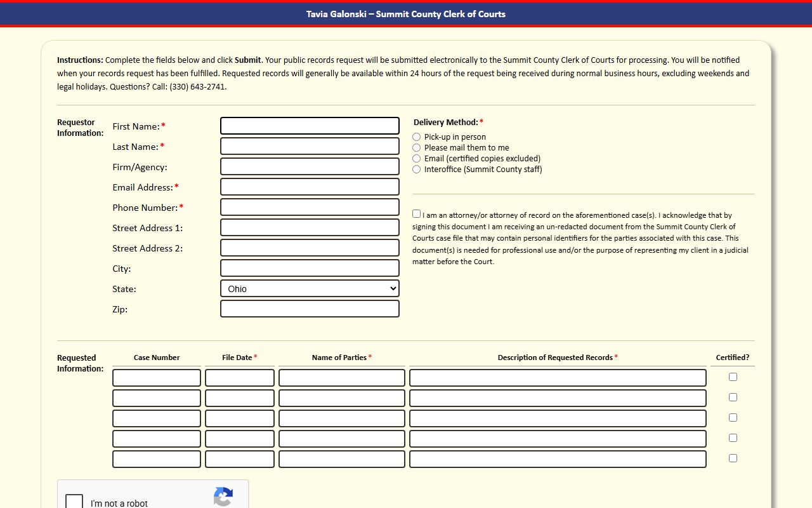The height and width of the screenshot is (508, 812).
Task: Click the reCAPTCHA logo icon
Action: (223, 497)
